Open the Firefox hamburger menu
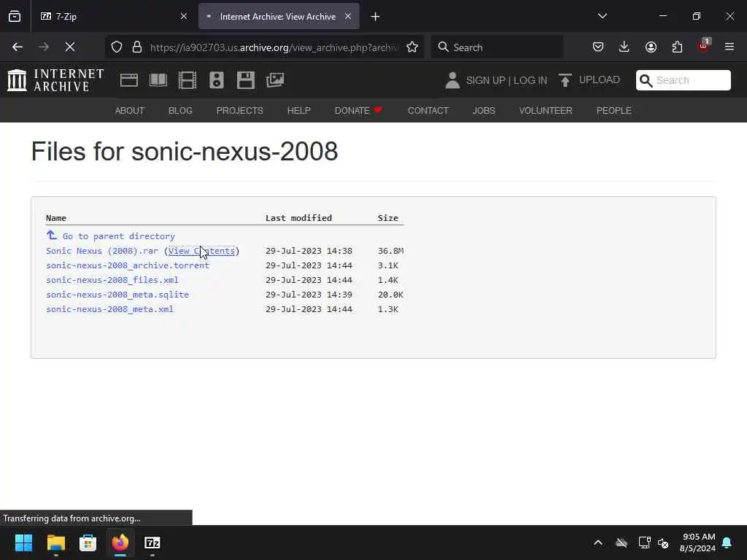 coord(729,47)
